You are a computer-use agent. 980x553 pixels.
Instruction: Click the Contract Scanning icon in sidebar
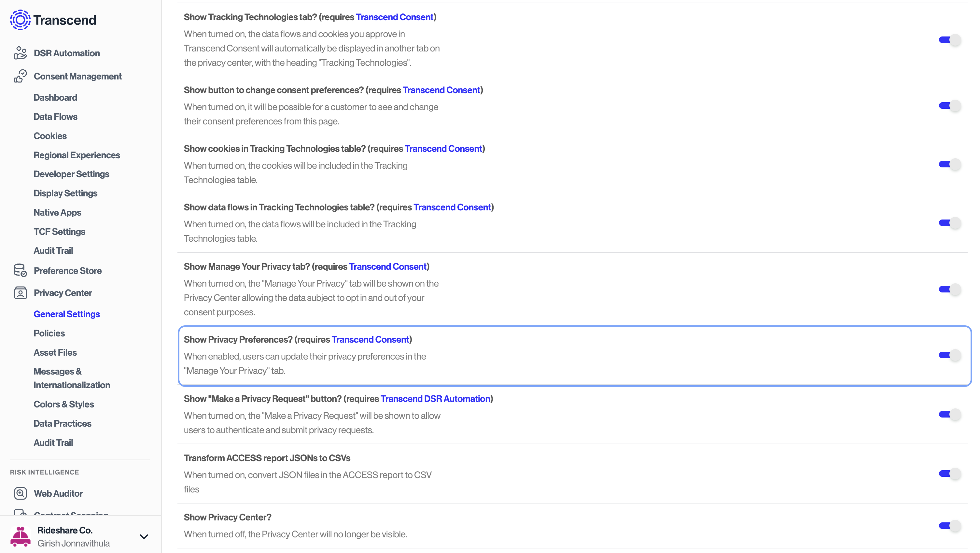click(x=20, y=513)
